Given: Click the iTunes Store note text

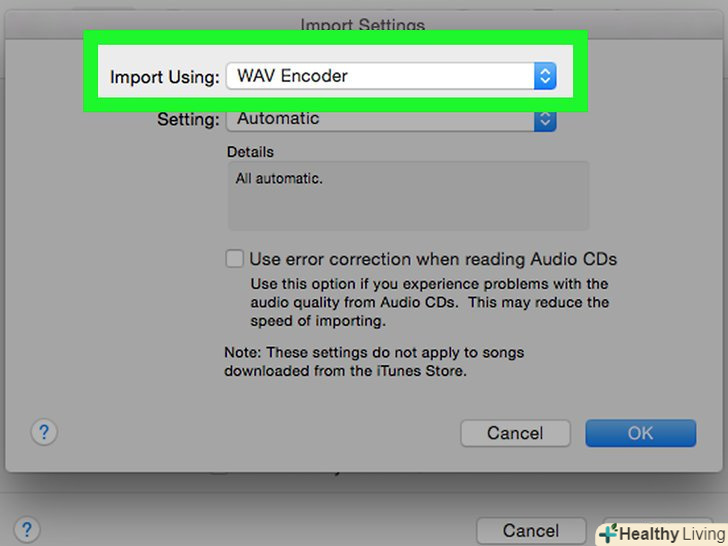Looking at the screenshot, I should (373, 362).
